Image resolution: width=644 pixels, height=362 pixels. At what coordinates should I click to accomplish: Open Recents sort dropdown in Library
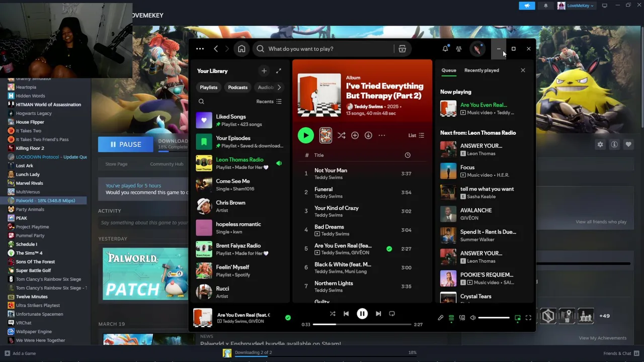pyautogui.click(x=269, y=102)
